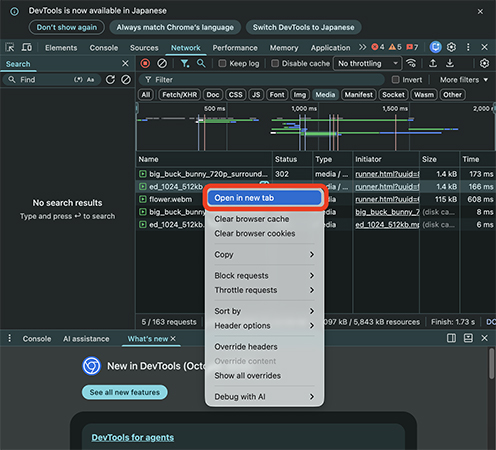Choose Open in new tab
Screen dimensions: 496x450
coord(264,198)
